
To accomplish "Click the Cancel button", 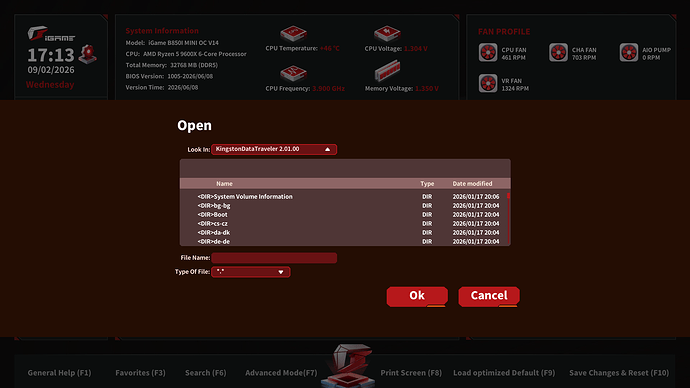I will [x=489, y=296].
